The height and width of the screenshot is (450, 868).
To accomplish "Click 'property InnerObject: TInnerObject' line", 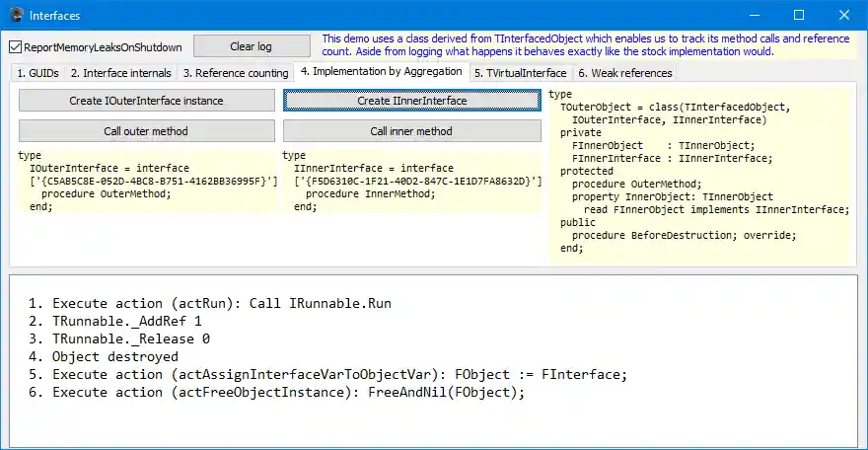I will 672,196.
